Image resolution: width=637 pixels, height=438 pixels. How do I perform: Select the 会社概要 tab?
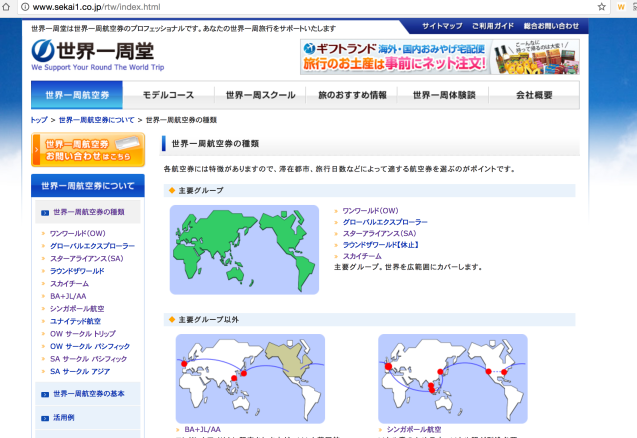[534, 95]
